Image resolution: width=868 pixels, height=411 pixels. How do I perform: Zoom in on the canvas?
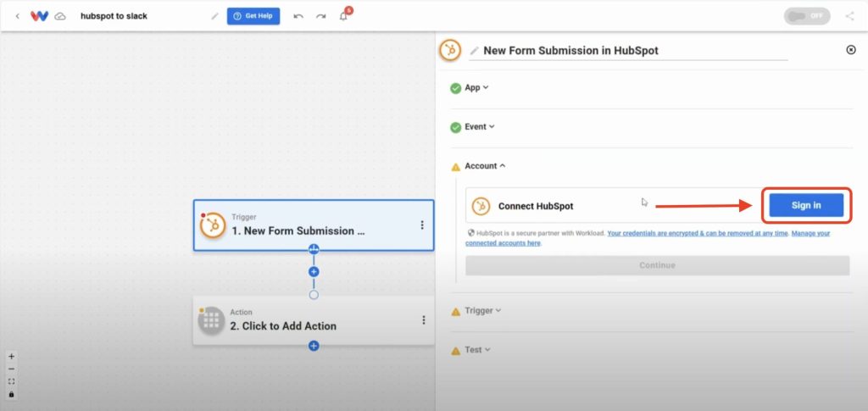tap(12, 357)
